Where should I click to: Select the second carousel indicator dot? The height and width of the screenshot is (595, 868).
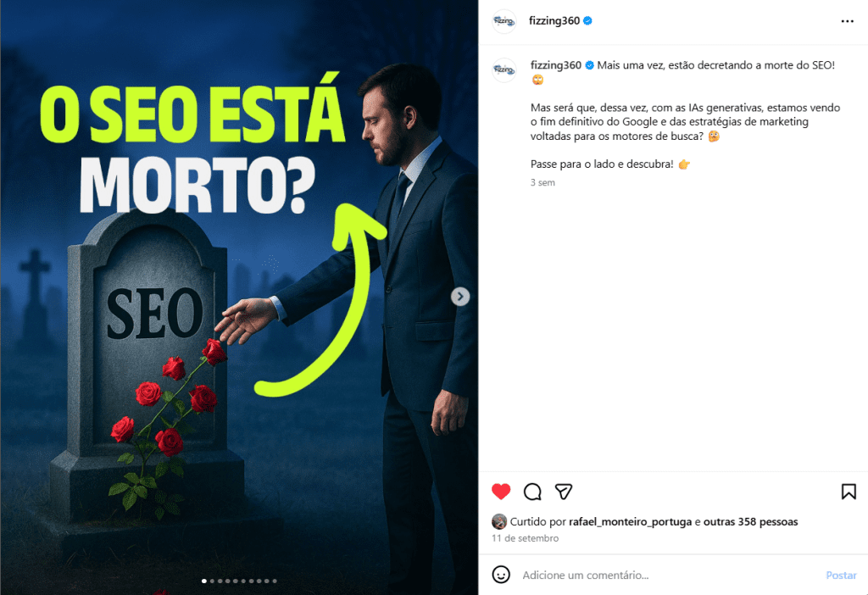point(212,581)
